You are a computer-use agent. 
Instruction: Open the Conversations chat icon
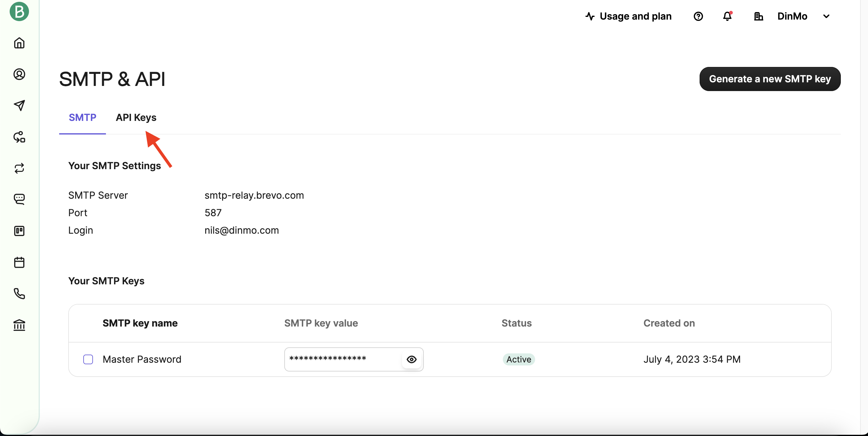coord(19,199)
